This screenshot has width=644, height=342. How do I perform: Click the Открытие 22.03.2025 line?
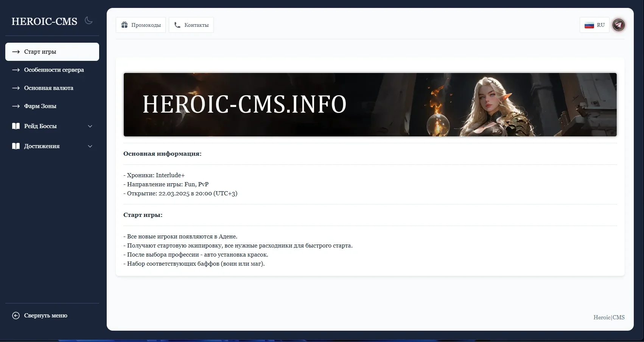point(180,193)
